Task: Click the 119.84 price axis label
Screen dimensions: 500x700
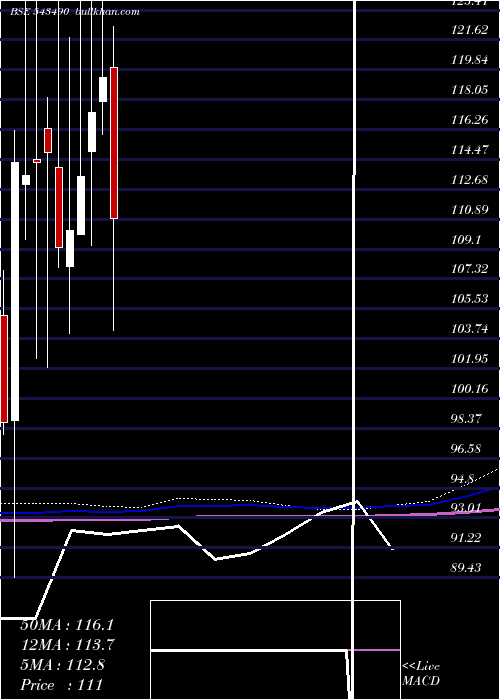Action: pyautogui.click(x=469, y=60)
